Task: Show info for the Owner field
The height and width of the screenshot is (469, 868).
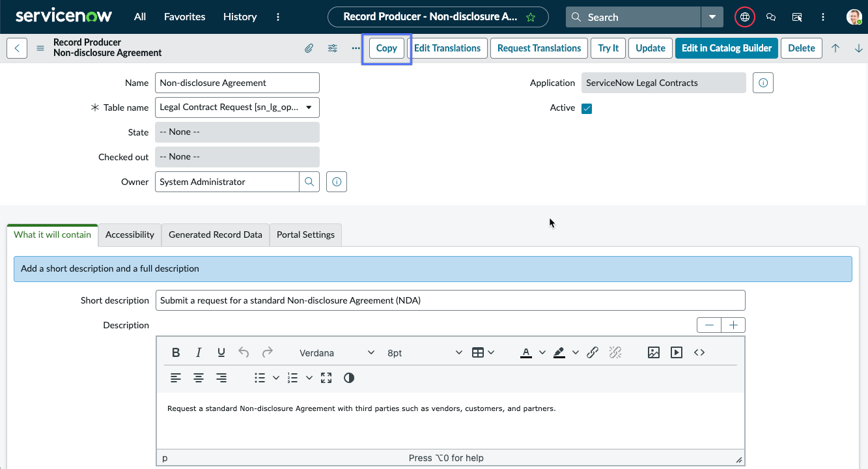Action: tap(337, 182)
